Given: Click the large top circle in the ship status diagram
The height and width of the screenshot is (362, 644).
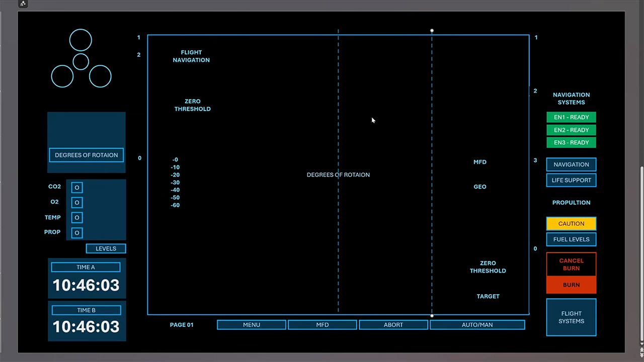Looking at the screenshot, I should click(80, 39).
